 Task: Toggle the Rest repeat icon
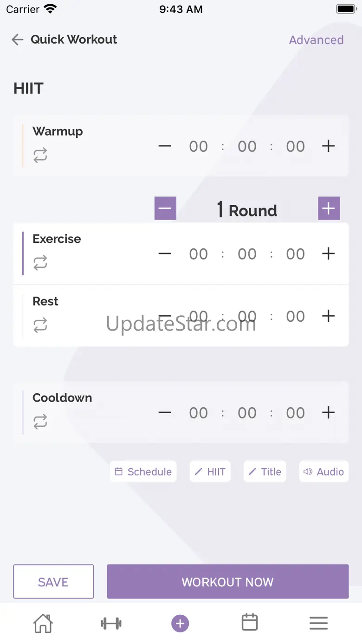pyautogui.click(x=40, y=325)
